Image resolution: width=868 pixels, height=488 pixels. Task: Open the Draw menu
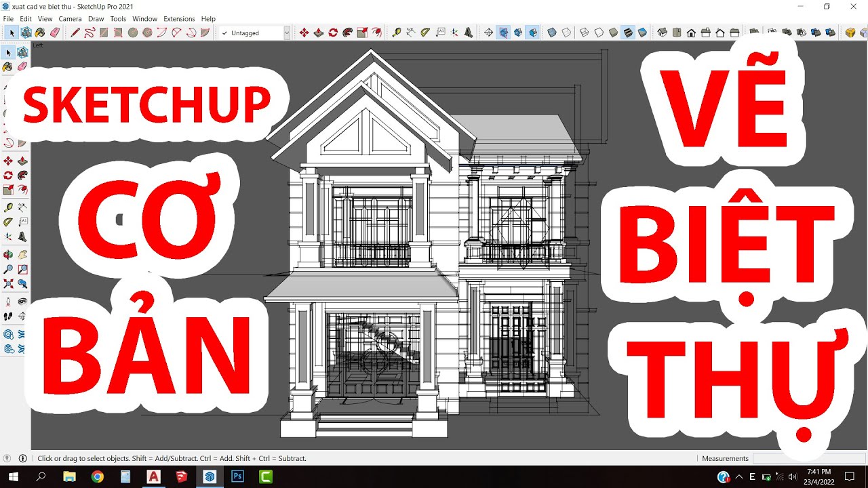point(96,19)
